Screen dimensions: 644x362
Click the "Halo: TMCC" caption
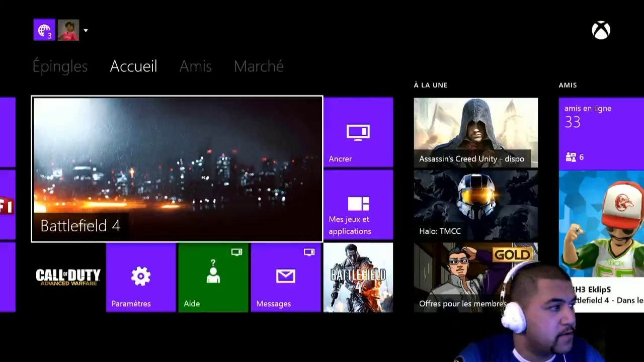click(440, 231)
